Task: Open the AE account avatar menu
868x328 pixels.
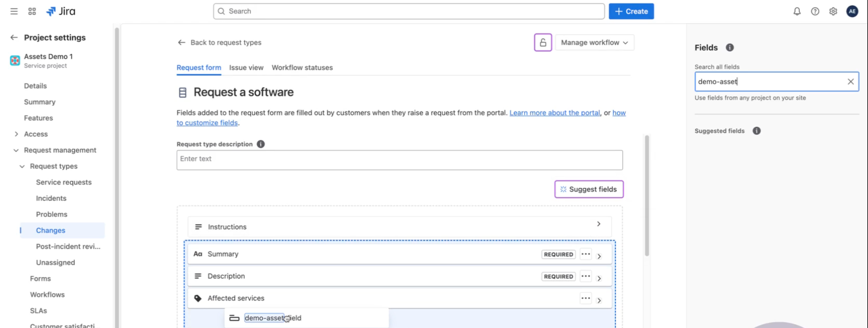Action: pos(852,11)
